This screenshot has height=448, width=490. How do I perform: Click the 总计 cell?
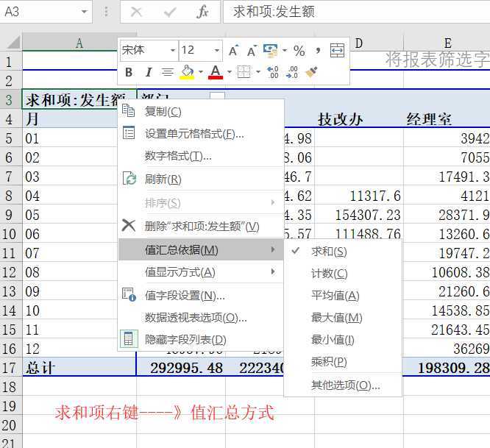coord(79,367)
